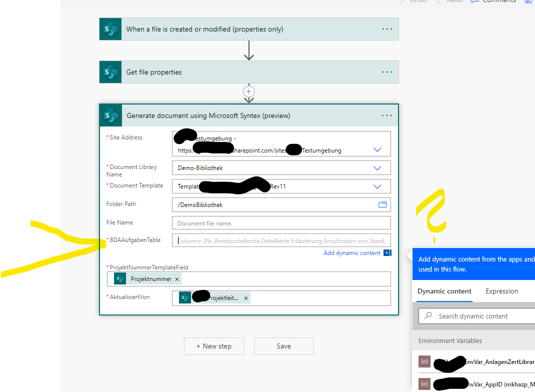Viewport: 535px width, 392px height.
Task: Click SharePoint icon on file created trigger
Action: 110,29
